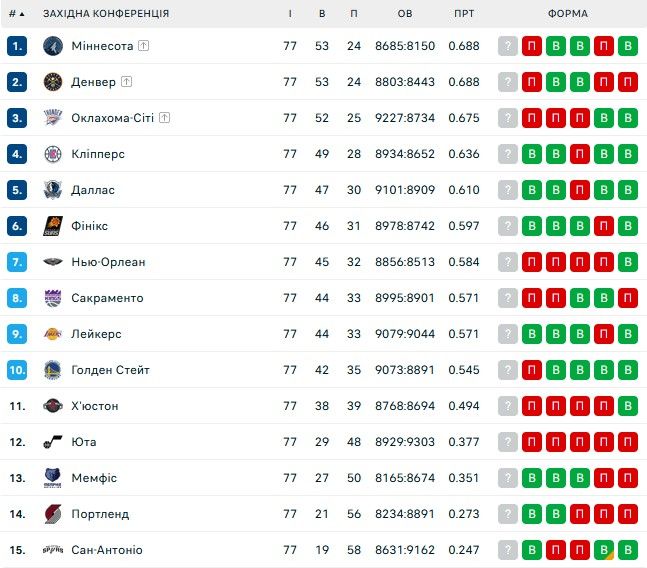Click the Clippers team logo
Image resolution: width=647 pixels, height=568 pixels.
click(53, 154)
